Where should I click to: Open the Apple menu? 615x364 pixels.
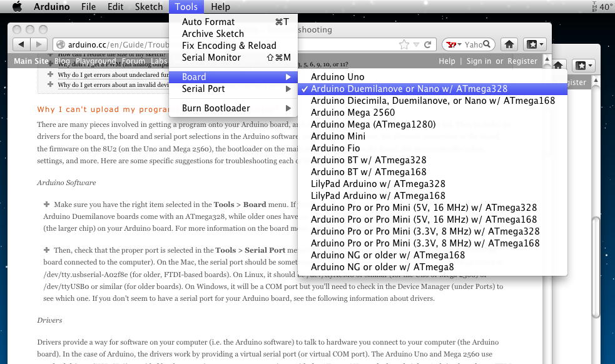17,7
